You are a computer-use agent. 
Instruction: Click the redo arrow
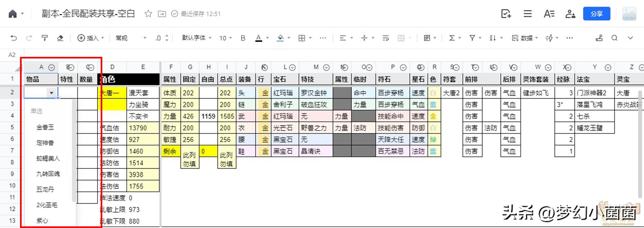pos(29,38)
